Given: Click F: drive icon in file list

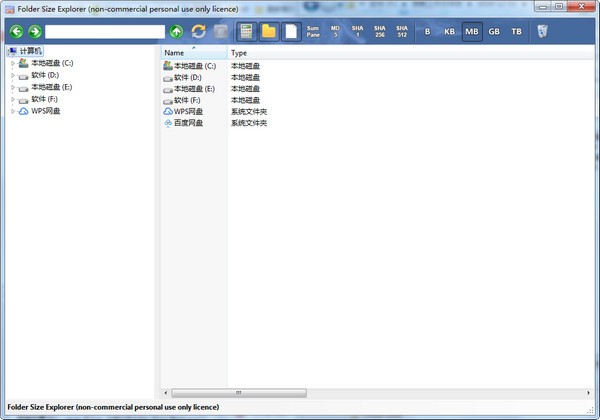Looking at the screenshot, I should coord(168,101).
